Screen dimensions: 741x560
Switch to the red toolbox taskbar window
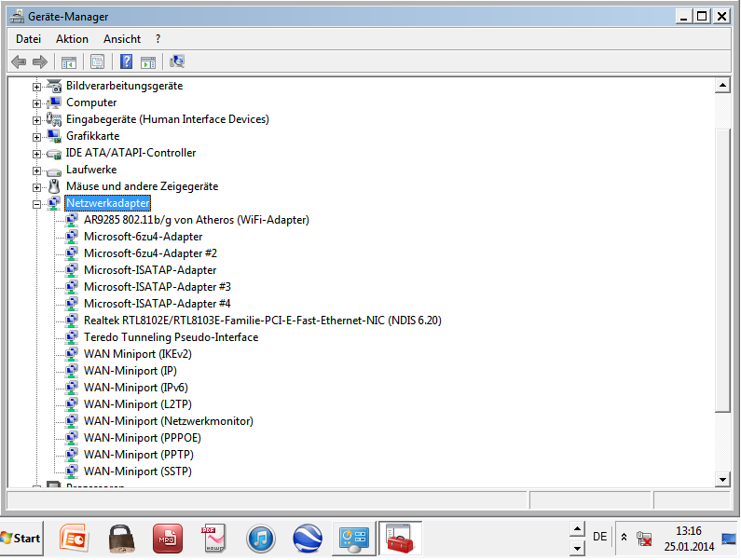400,539
